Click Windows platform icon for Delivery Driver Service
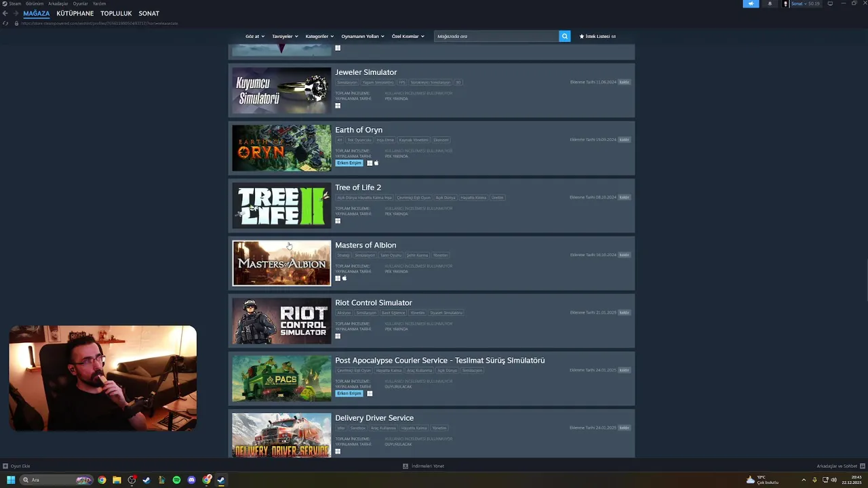 [x=338, y=451]
